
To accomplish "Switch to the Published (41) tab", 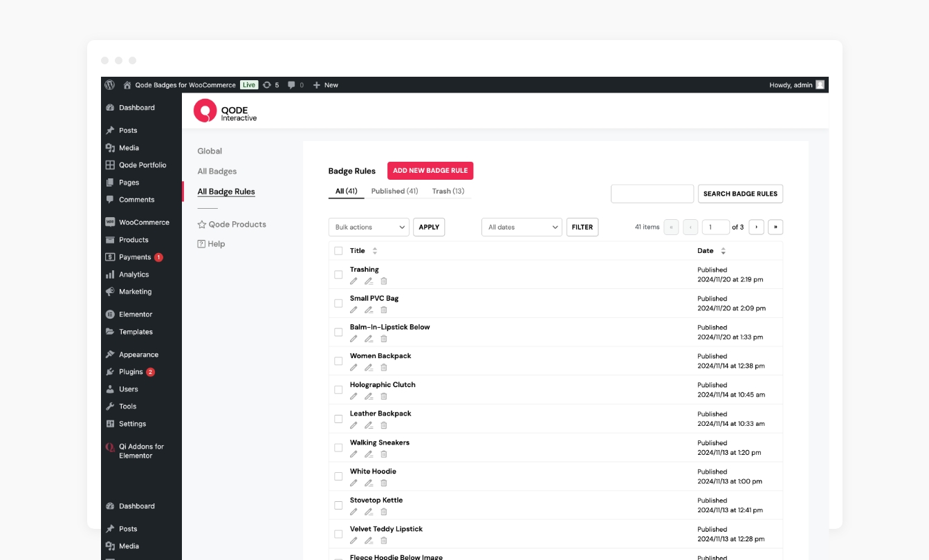I will [394, 191].
